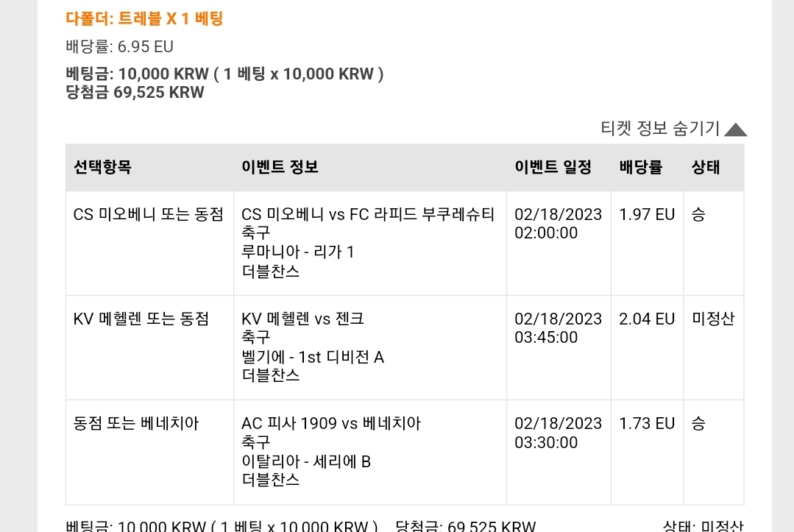Click the 미정산 status in KV 메헬렌 row
Image resolution: width=794 pixels, height=532 pixels.
pyautogui.click(x=713, y=319)
